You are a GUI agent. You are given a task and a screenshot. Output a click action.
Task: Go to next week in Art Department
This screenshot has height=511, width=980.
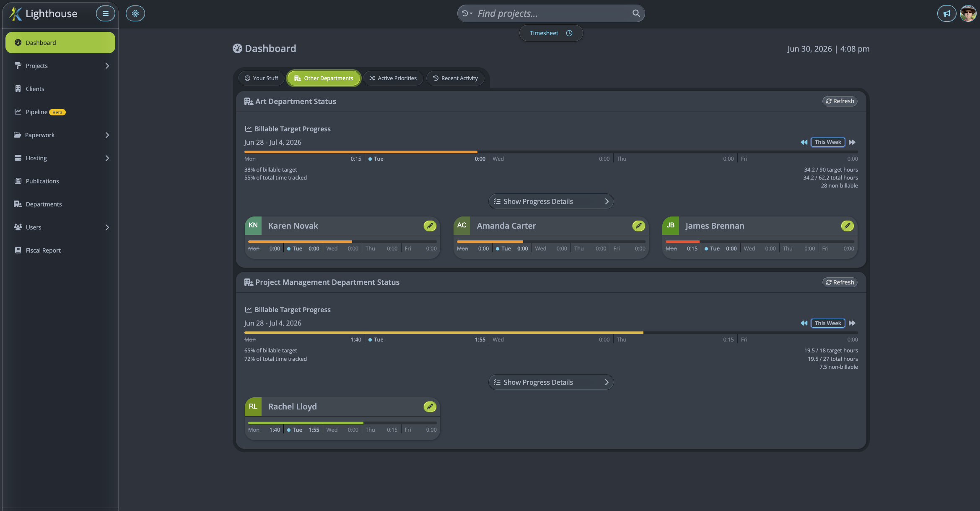[852, 142]
